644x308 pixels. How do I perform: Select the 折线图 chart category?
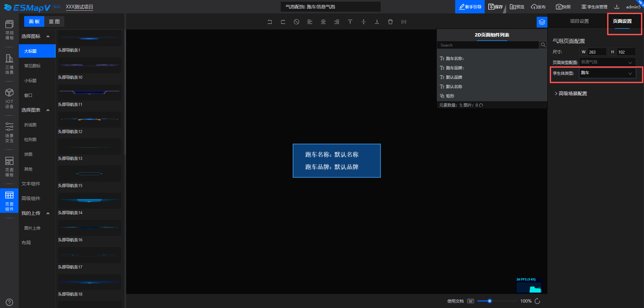click(x=37, y=125)
